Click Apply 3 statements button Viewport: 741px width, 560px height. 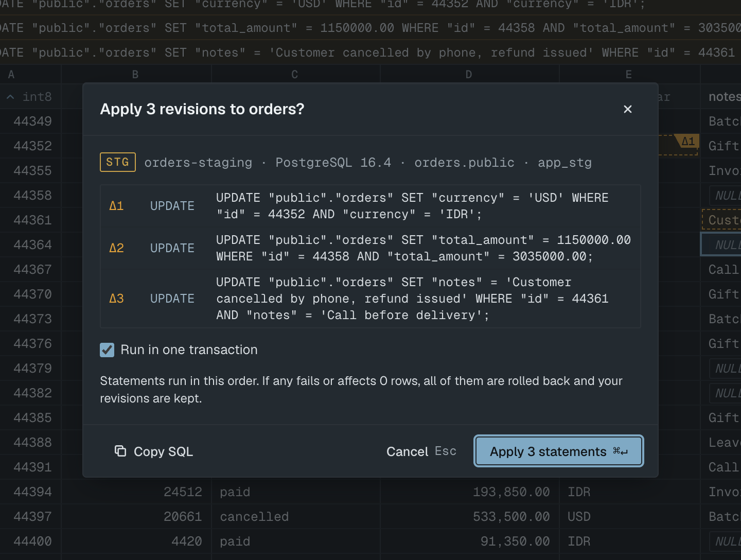tap(558, 451)
